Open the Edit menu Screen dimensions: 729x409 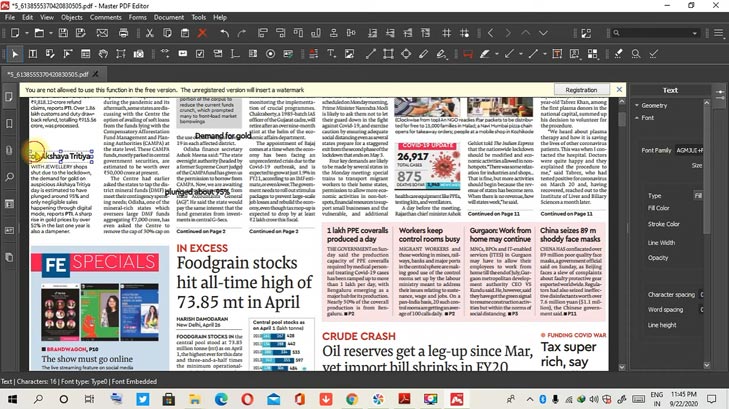[27, 17]
